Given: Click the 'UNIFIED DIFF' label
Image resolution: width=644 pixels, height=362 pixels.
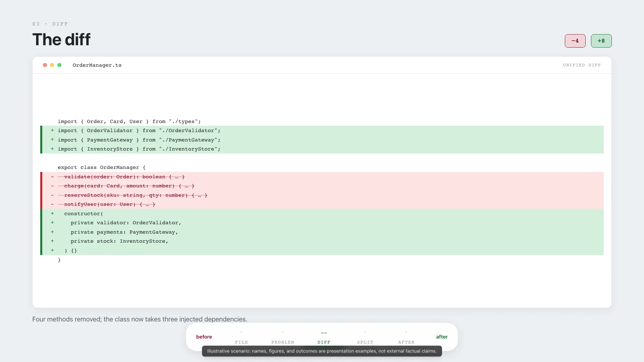Looking at the screenshot, I should coord(582,65).
